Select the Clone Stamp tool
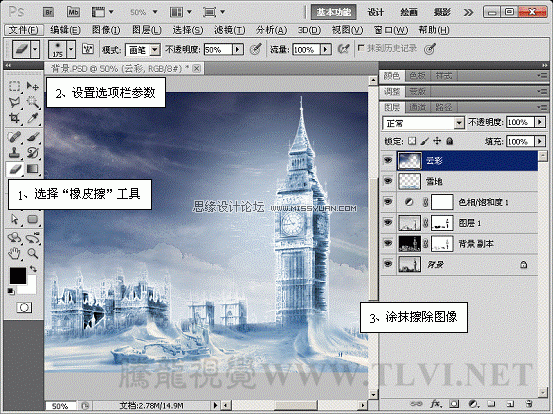This screenshot has width=553, height=414. click(14, 152)
